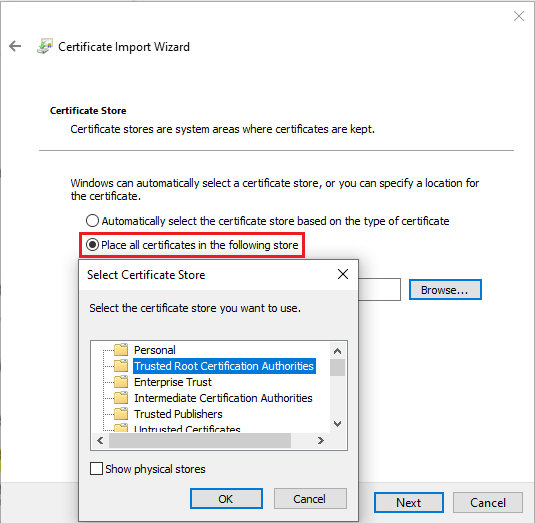Select the Enterprise Trust store
This screenshot has height=523, width=535.
pos(173,382)
